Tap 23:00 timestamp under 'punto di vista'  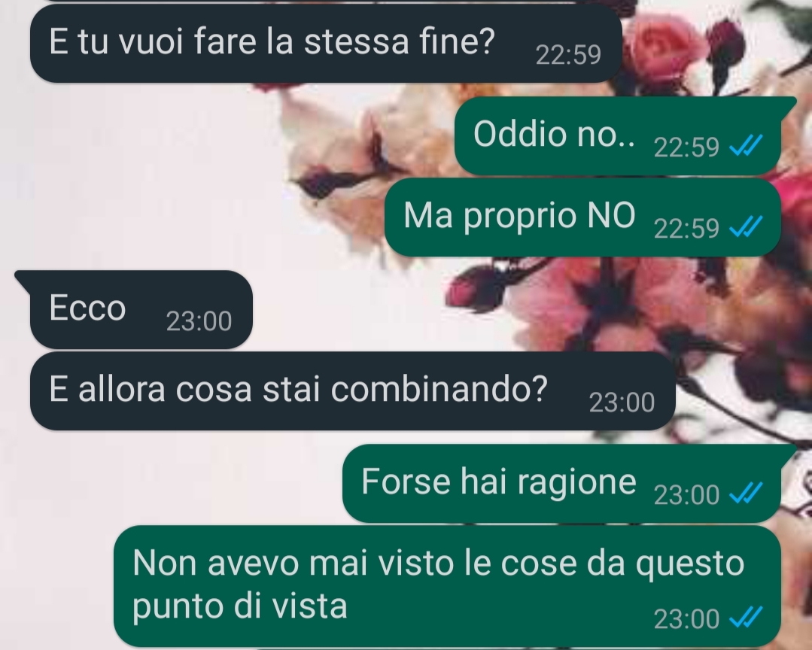point(686,619)
